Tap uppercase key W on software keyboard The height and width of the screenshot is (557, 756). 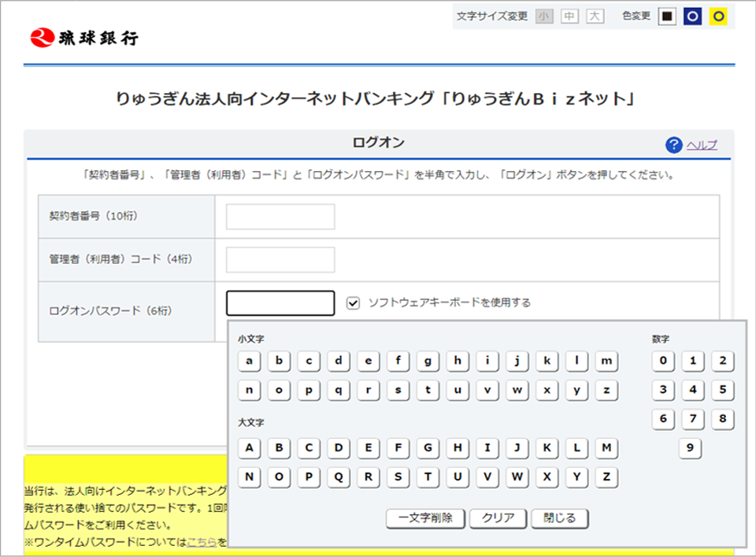coord(517,477)
